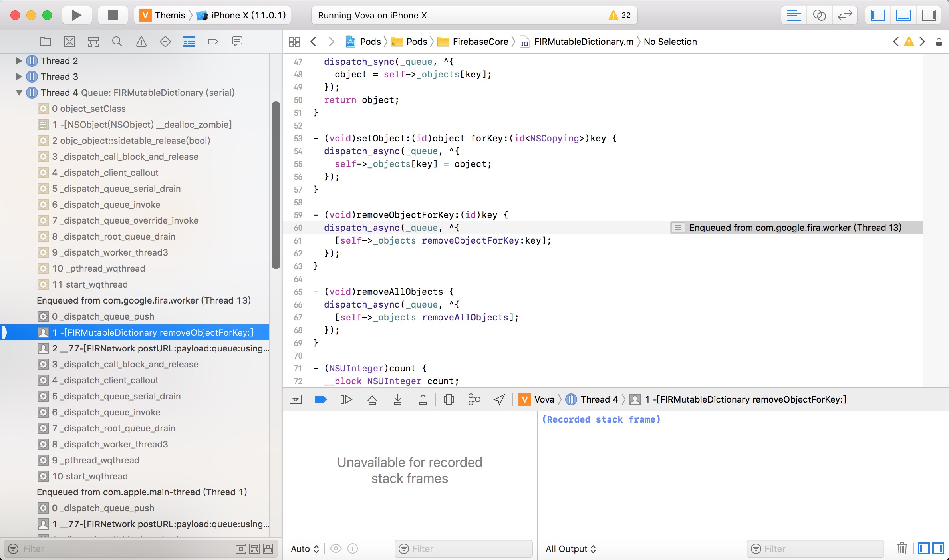Toggle the center panel layout view
This screenshot has width=949, height=560.
tap(904, 14)
